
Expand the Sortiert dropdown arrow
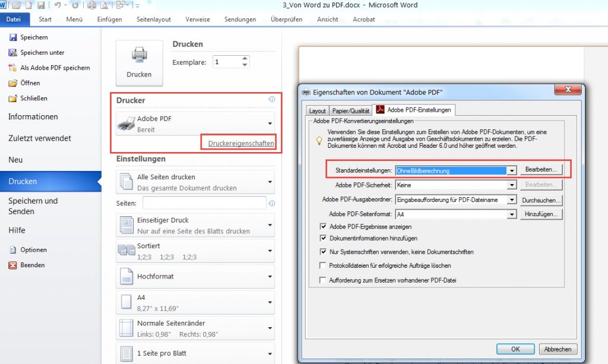270,251
